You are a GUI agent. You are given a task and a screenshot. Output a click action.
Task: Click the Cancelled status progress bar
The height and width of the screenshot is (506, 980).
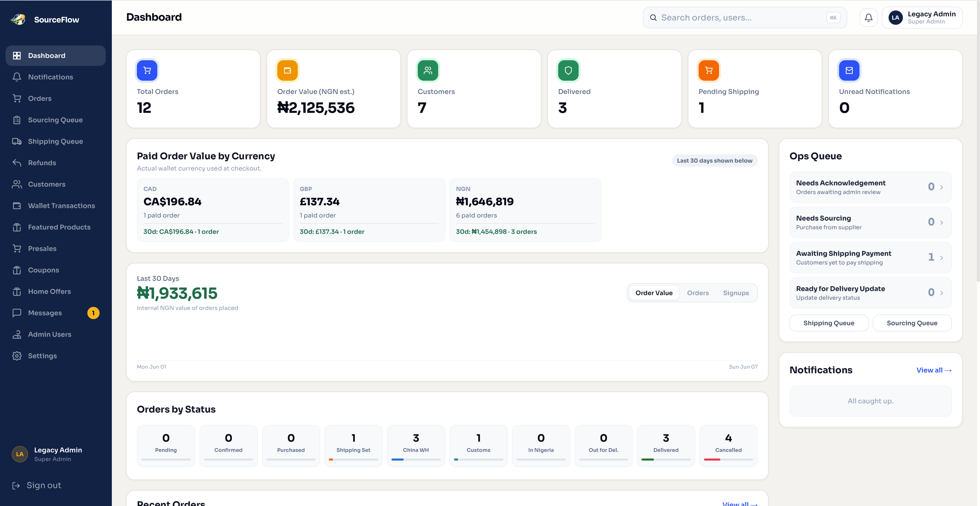[x=728, y=460]
